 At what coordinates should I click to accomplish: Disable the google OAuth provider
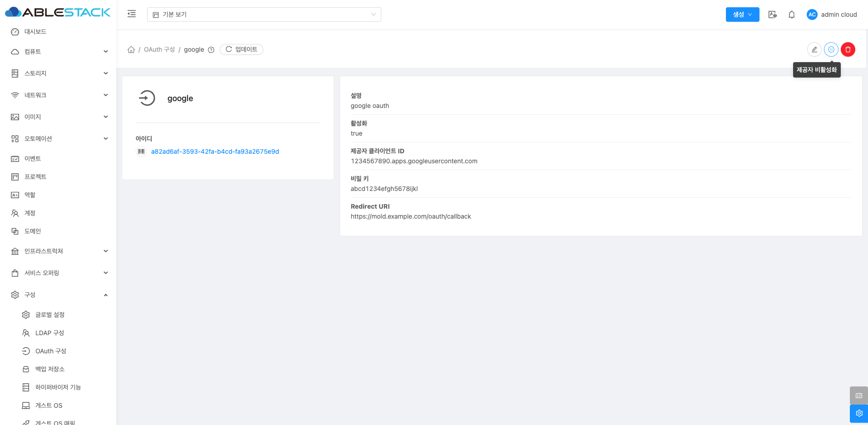tap(831, 49)
